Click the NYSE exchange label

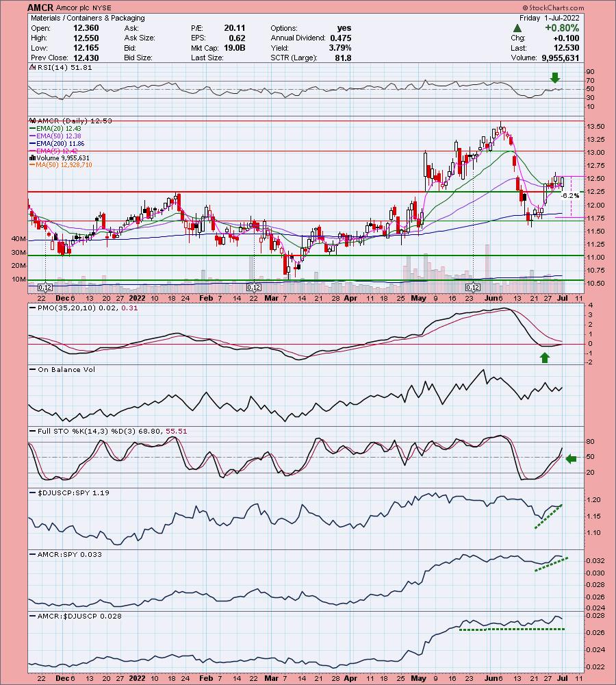tap(102, 8)
